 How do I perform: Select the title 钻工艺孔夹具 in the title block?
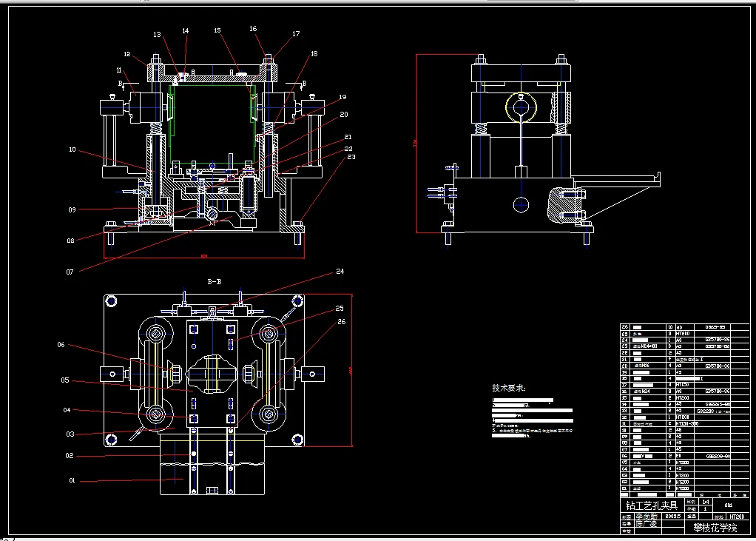(652, 505)
